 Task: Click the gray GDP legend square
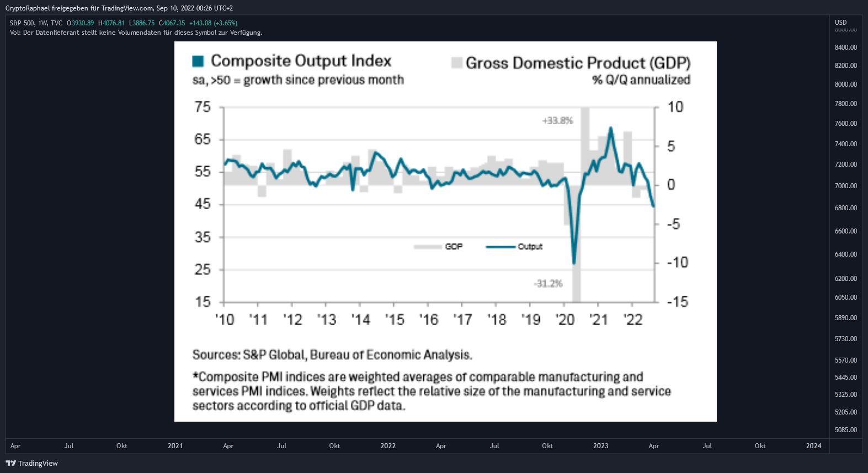[x=457, y=62]
